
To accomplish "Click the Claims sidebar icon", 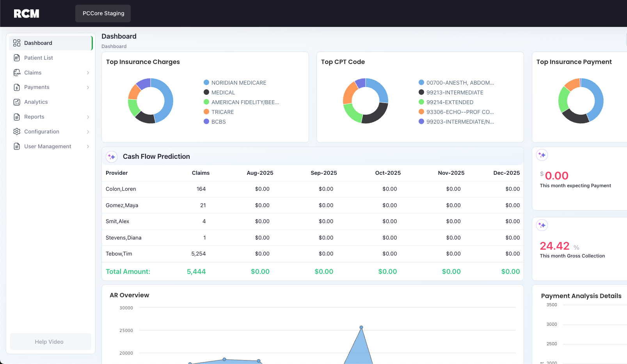I will point(17,73).
